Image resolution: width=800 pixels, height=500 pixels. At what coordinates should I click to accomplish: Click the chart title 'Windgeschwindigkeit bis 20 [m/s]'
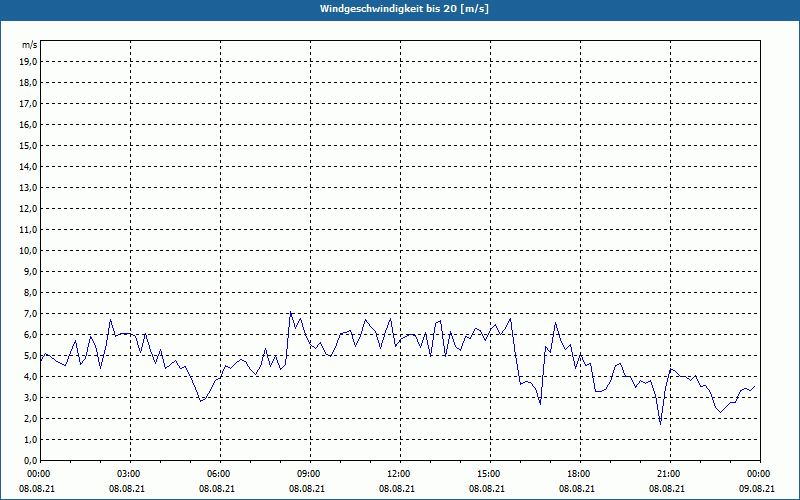coord(404,9)
